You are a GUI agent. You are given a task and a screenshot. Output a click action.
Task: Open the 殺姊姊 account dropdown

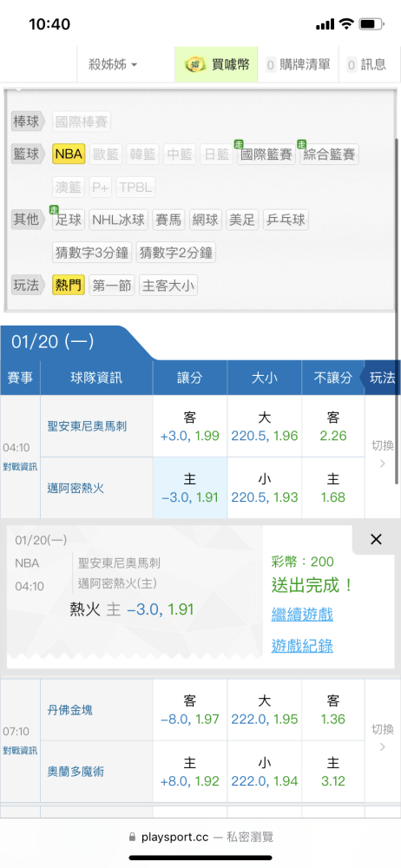pyautogui.click(x=113, y=65)
